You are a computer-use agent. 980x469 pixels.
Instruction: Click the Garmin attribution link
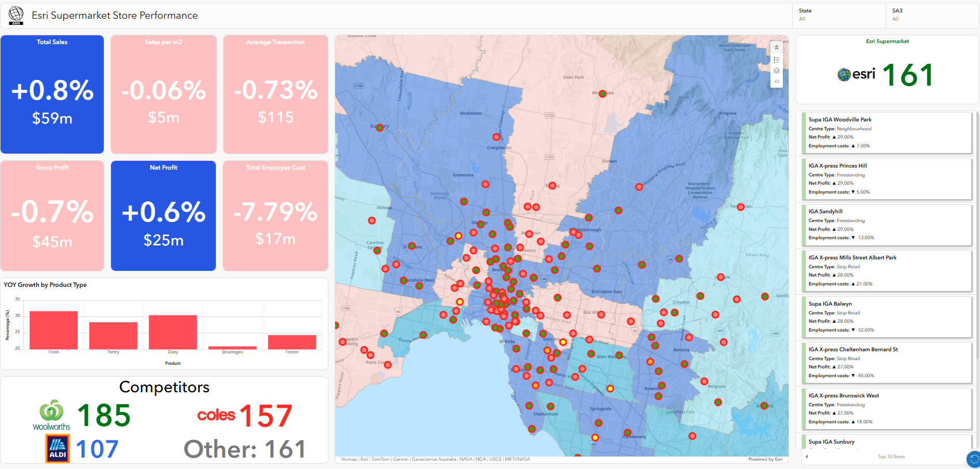pos(401,459)
